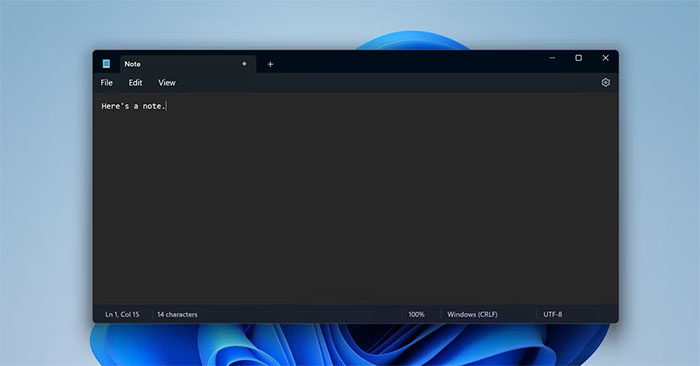Close the Notepad window
This screenshot has height=366, width=700.
point(605,58)
